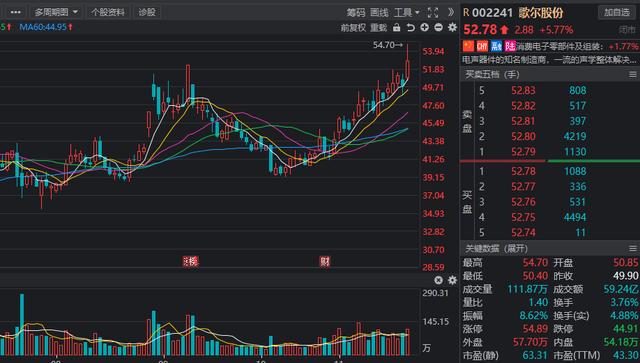Click the 最低 value 50.40
The height and width of the screenshot is (363, 640).
pos(535,276)
